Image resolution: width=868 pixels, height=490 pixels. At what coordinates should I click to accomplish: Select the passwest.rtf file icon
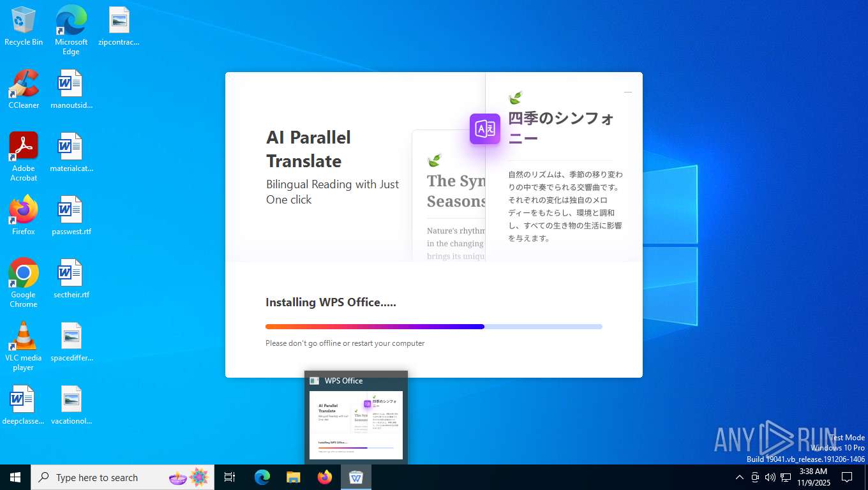tap(71, 216)
